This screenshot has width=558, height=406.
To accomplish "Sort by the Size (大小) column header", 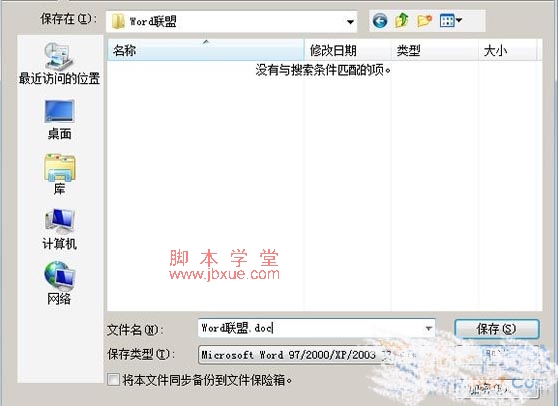I will point(507,50).
